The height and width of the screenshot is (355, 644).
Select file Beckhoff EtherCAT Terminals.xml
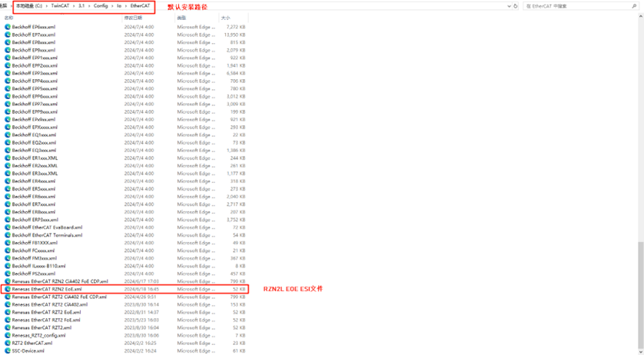[x=47, y=235]
